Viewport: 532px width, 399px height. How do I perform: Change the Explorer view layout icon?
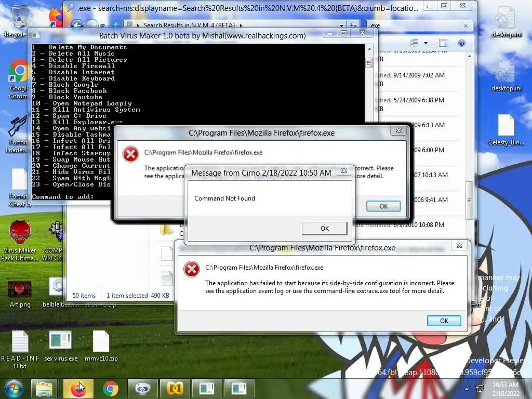click(x=414, y=43)
